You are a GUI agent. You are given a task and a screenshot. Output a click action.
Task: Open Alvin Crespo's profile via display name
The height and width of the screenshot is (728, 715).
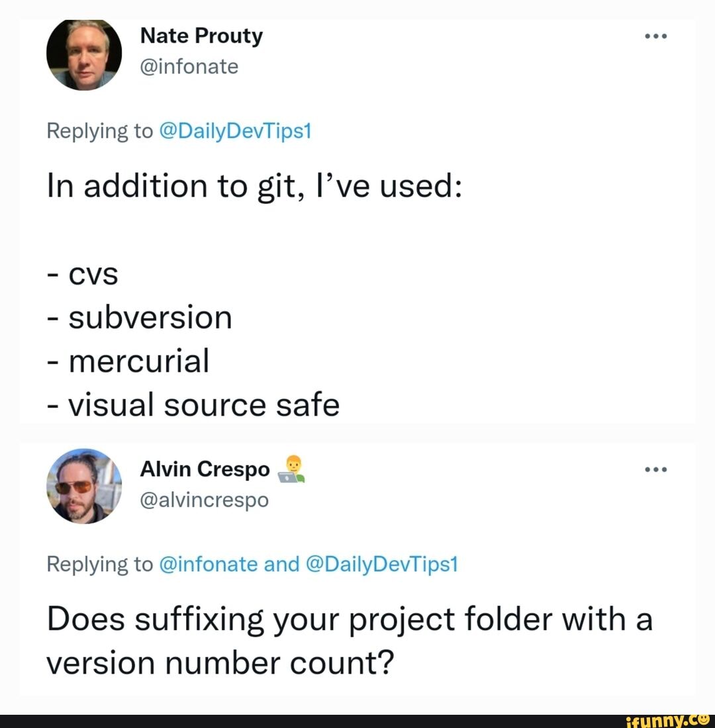tap(205, 470)
